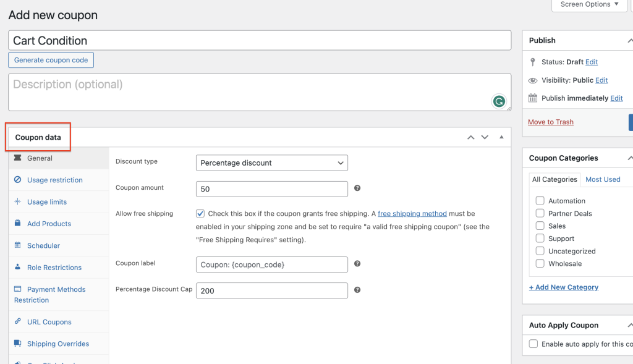This screenshot has height=364, width=633.
Task: Check the Partner Deals category
Action: [x=540, y=213]
